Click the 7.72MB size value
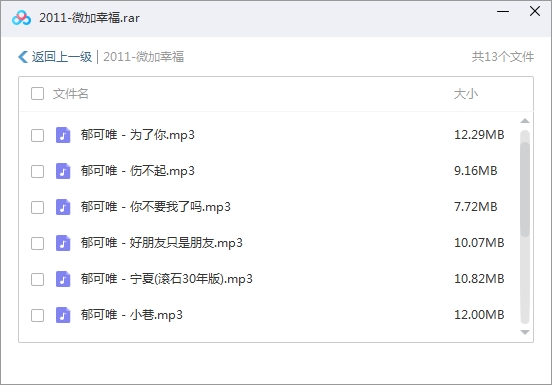The width and height of the screenshot is (552, 385). click(476, 207)
